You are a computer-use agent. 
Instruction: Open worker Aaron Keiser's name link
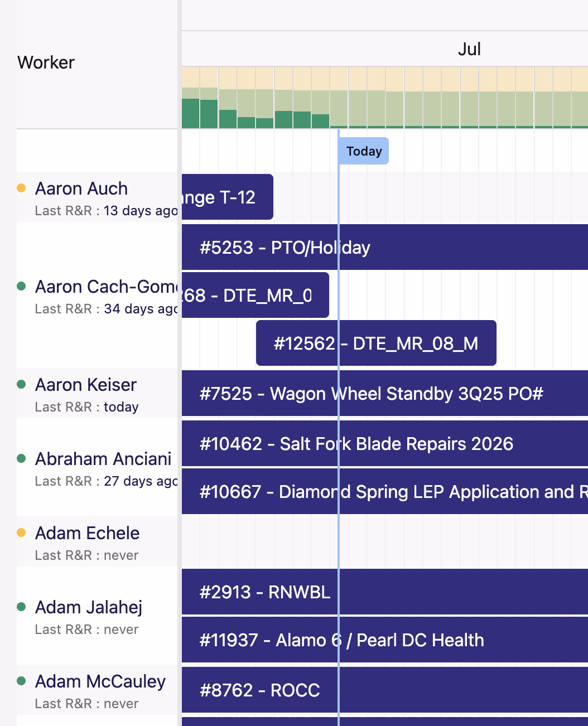pos(86,385)
